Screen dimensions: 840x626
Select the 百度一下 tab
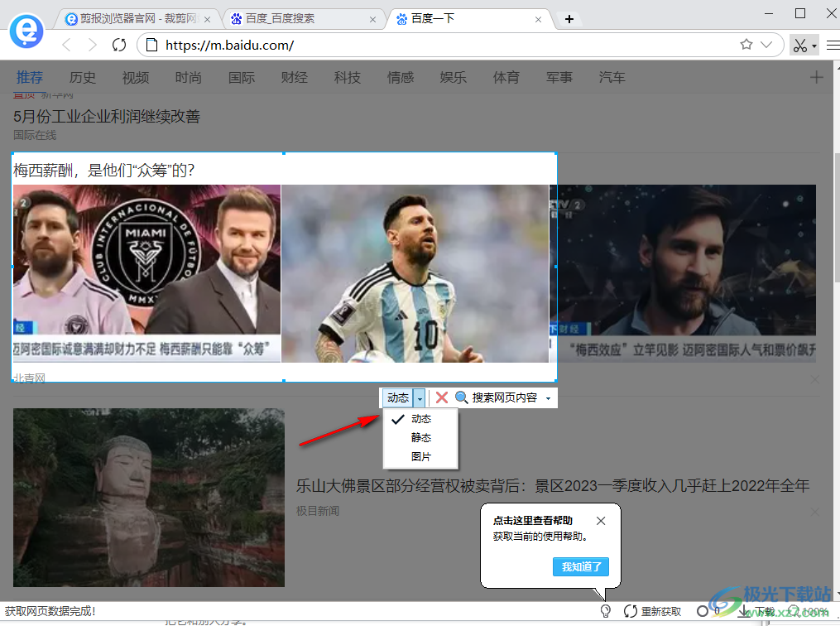tap(468, 19)
